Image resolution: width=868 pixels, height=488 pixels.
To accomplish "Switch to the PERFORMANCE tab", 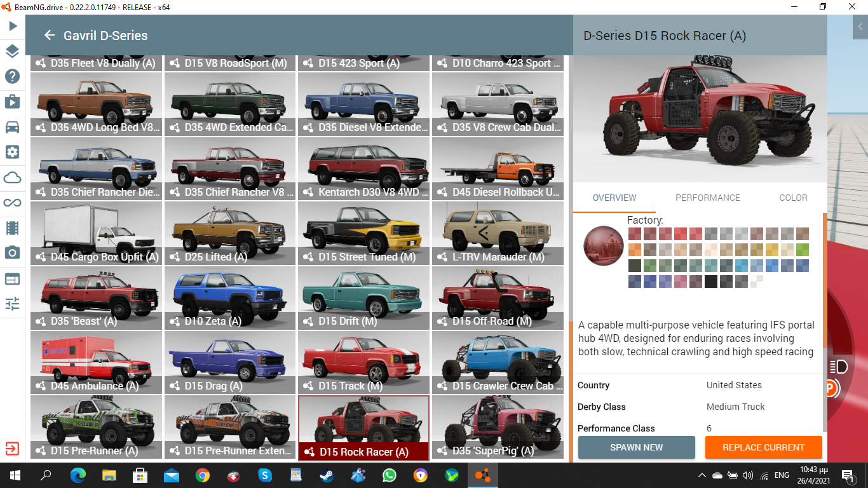I will (708, 198).
